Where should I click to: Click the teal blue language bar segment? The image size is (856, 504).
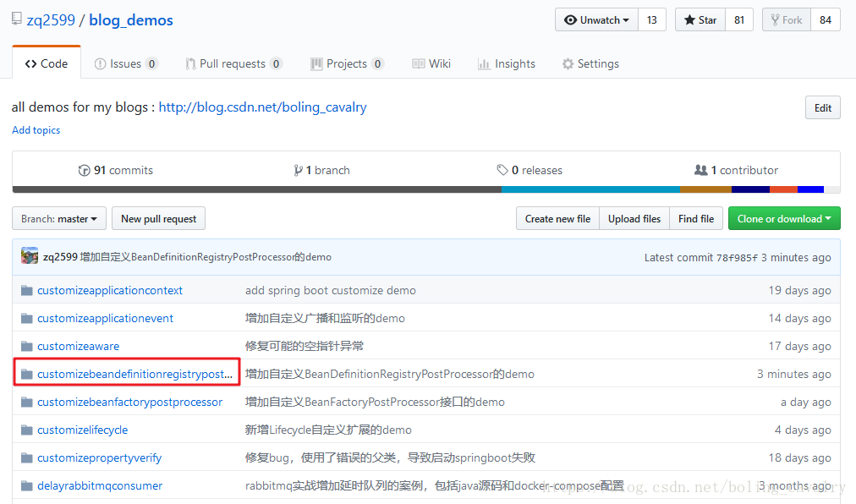590,189
